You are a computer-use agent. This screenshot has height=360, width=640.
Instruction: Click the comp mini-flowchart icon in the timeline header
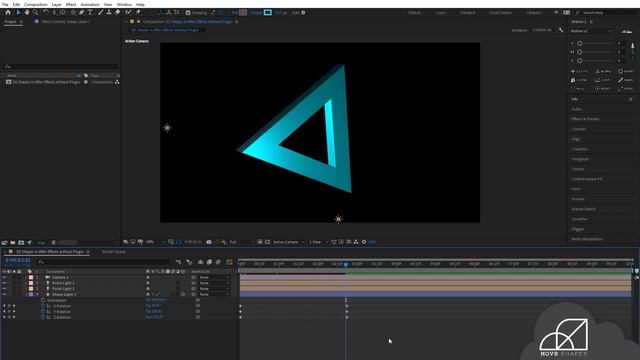(x=178, y=262)
